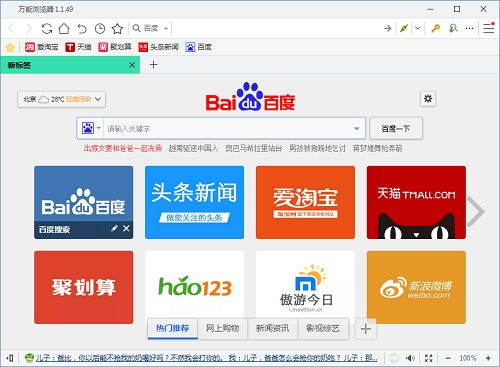Go to the home page icon
Viewport: 500px width, 367px height.
[x=64, y=29]
